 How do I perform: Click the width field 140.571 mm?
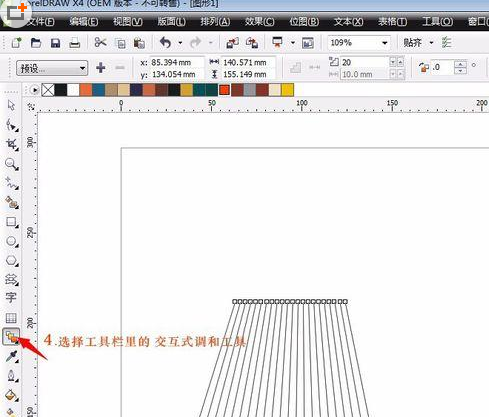pos(248,62)
